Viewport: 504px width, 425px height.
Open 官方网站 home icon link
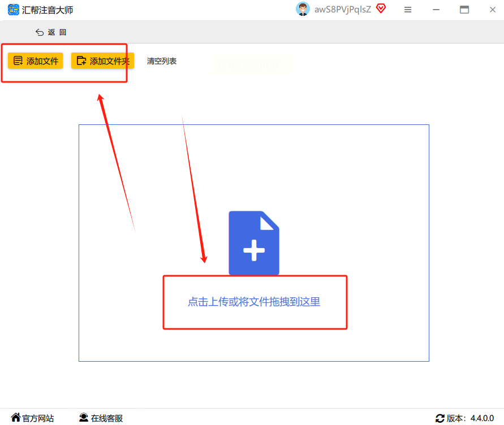click(x=16, y=417)
